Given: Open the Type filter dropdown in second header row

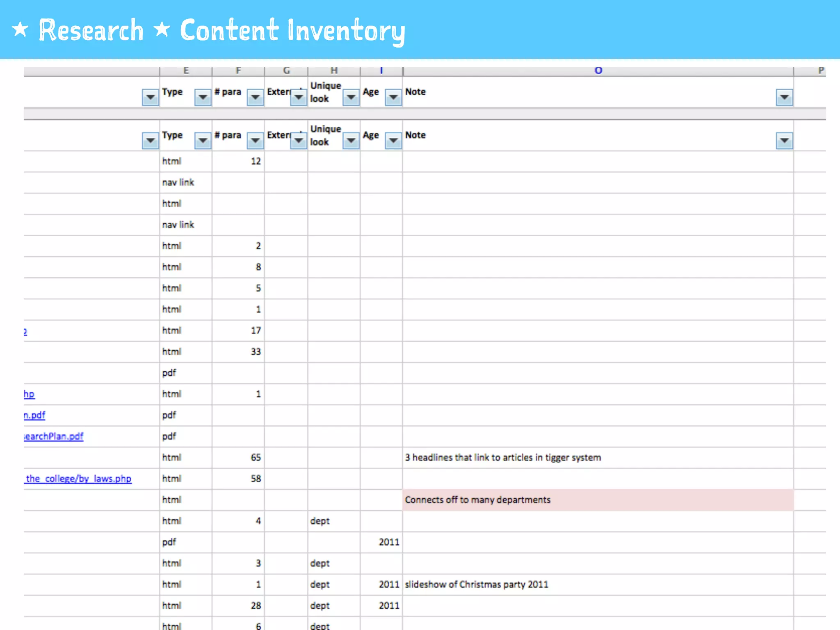Looking at the screenshot, I should tap(203, 141).
